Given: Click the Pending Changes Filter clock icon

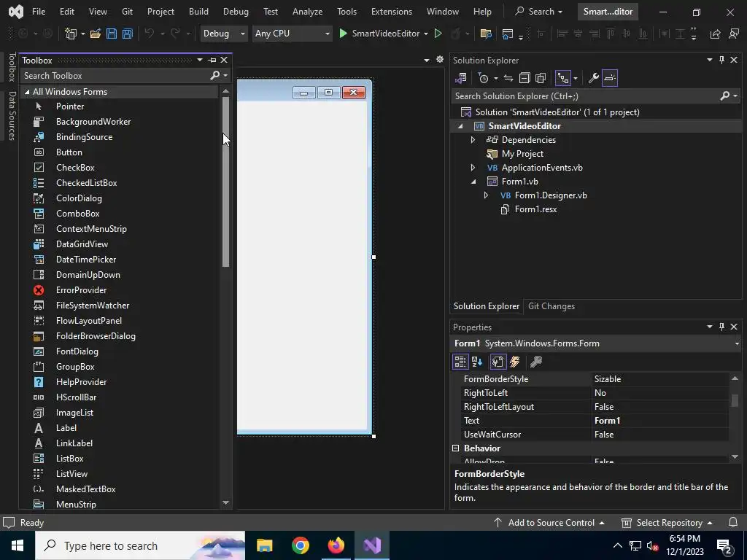Looking at the screenshot, I should click(483, 78).
